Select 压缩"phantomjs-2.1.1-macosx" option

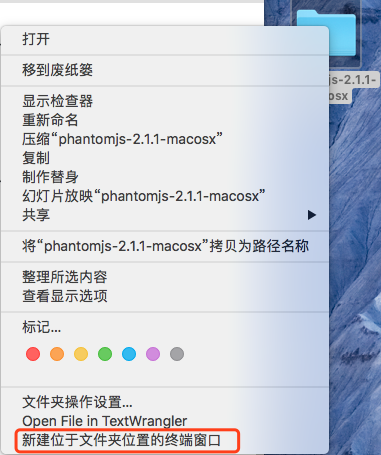click(x=165, y=139)
